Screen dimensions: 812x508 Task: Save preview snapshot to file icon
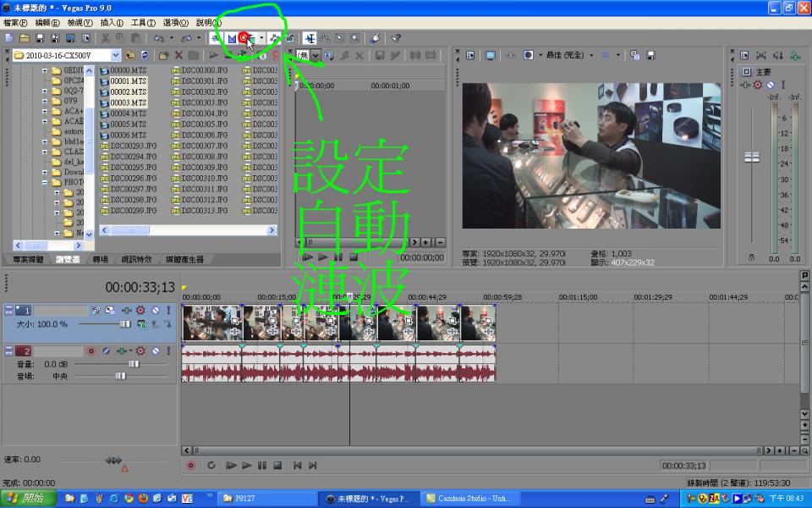(650, 55)
